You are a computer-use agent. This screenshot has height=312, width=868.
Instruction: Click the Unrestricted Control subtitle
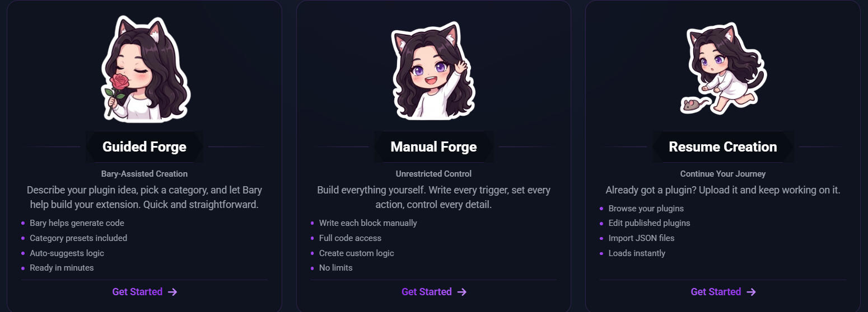click(x=434, y=174)
